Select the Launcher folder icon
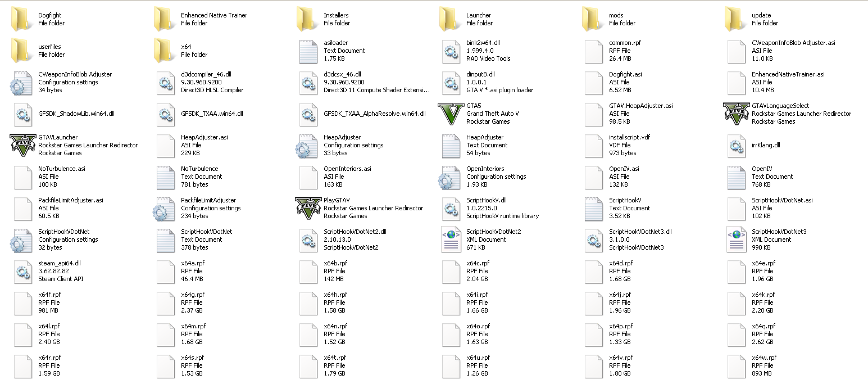This screenshot has height=384, width=868. (x=451, y=19)
